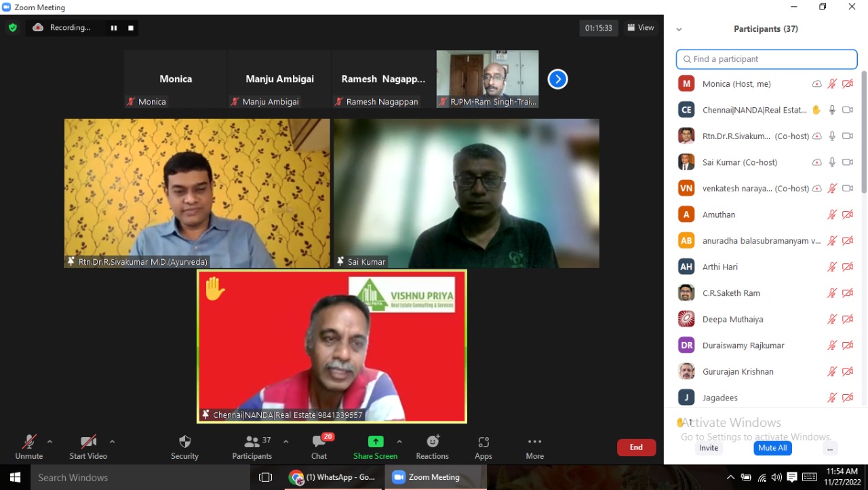This screenshot has width=868, height=490.
Task: Expand audio options arrow beside Unmute
Action: click(x=50, y=442)
